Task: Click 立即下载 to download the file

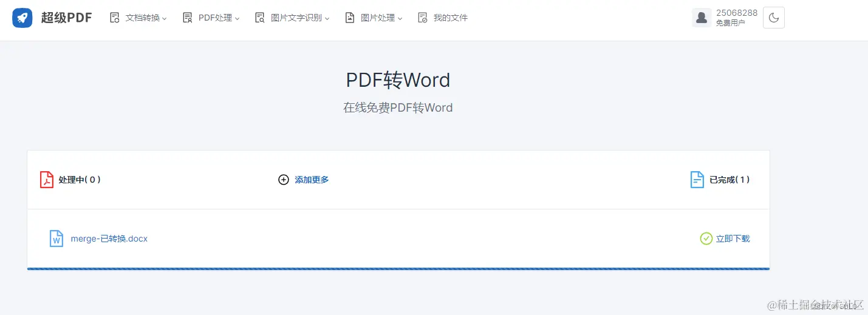Action: [733, 239]
